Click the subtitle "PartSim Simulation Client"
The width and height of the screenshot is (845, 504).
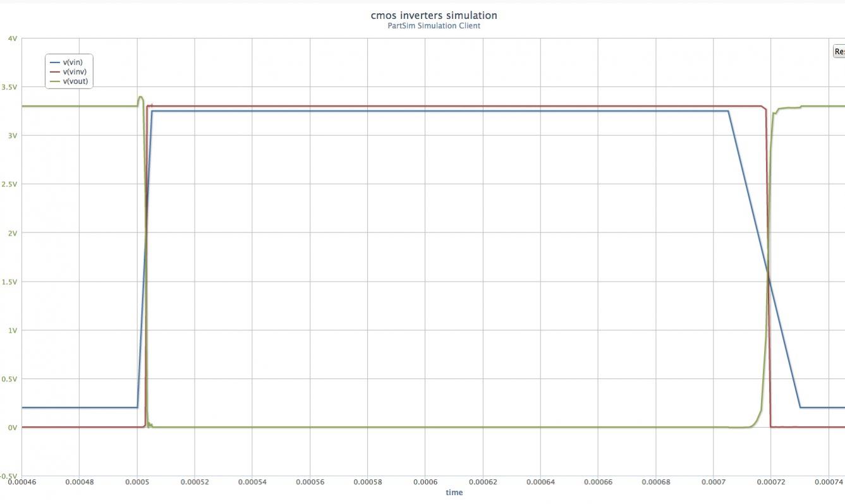click(x=434, y=26)
